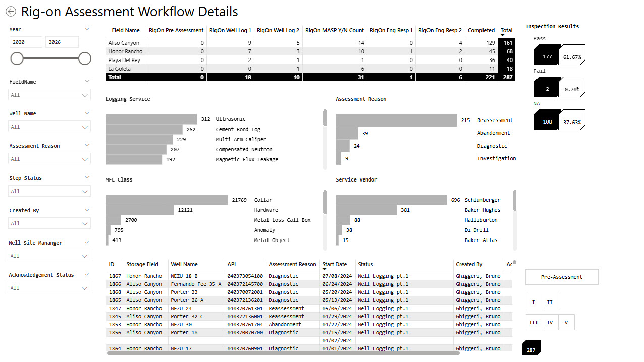This screenshot has height=362, width=644.
Task: Click the left Year slider handle
Action: 17,58
